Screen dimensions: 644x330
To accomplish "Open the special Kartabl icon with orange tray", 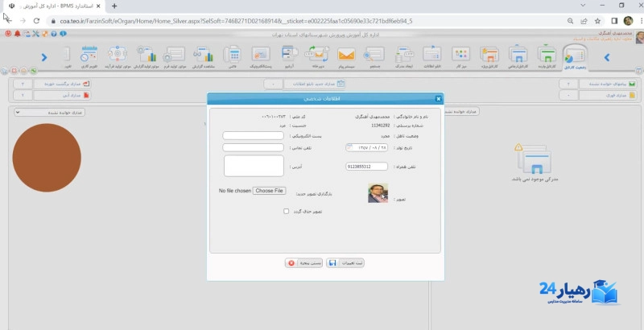I will pos(489,56).
